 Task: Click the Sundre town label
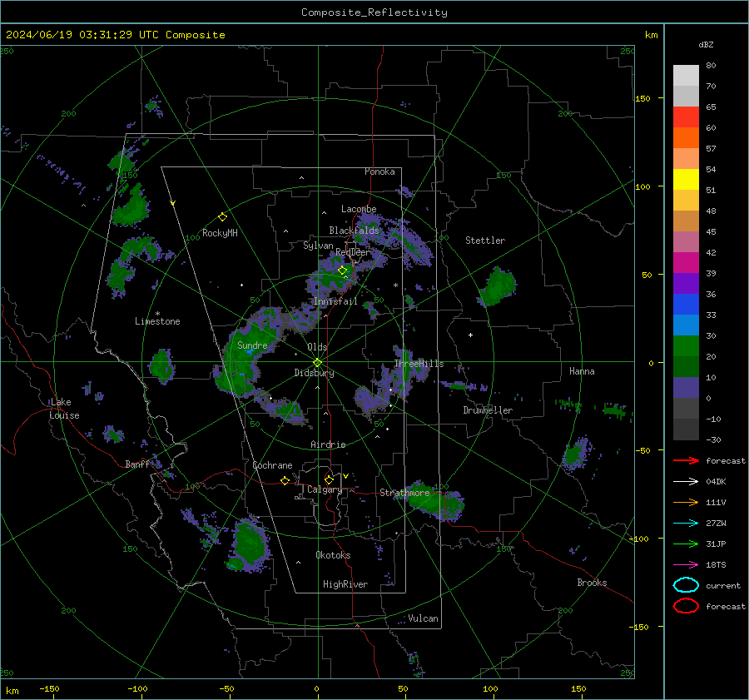[252, 345]
